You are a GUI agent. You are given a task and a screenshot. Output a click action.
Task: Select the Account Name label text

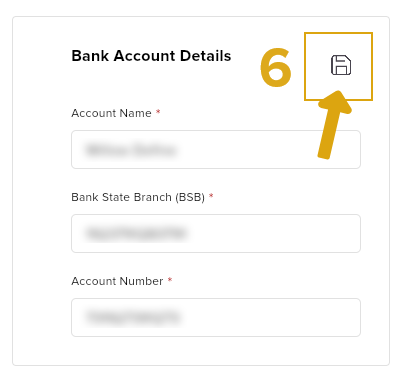pyautogui.click(x=111, y=113)
